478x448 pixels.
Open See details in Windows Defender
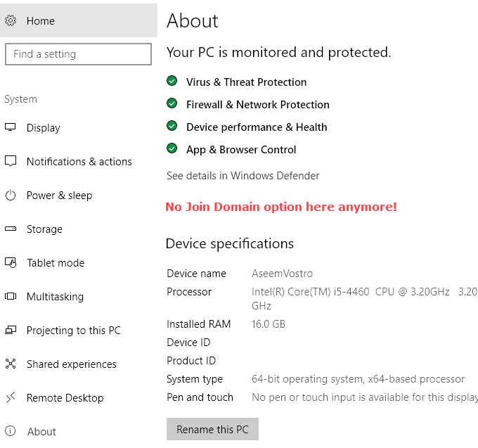click(x=243, y=176)
